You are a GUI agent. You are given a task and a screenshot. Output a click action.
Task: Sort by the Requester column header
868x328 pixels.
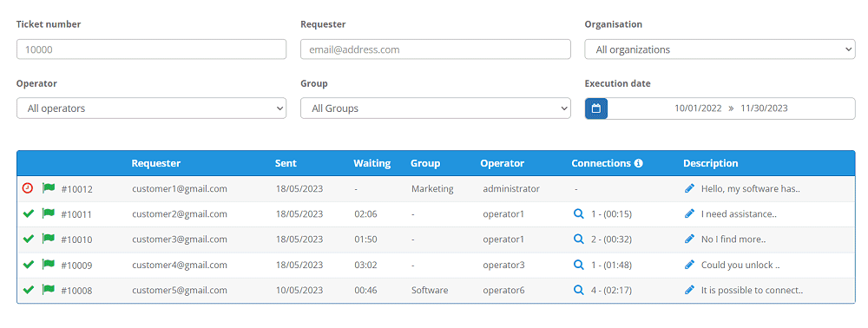(x=156, y=163)
